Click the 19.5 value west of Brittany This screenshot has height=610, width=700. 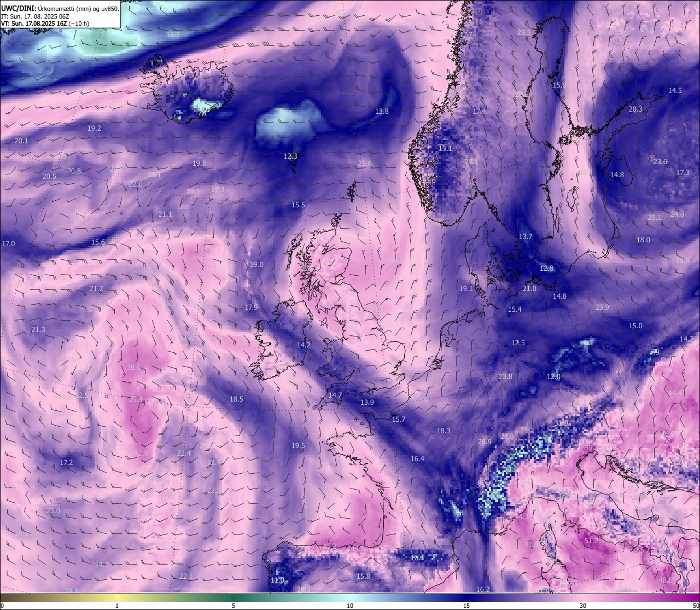[x=298, y=445]
